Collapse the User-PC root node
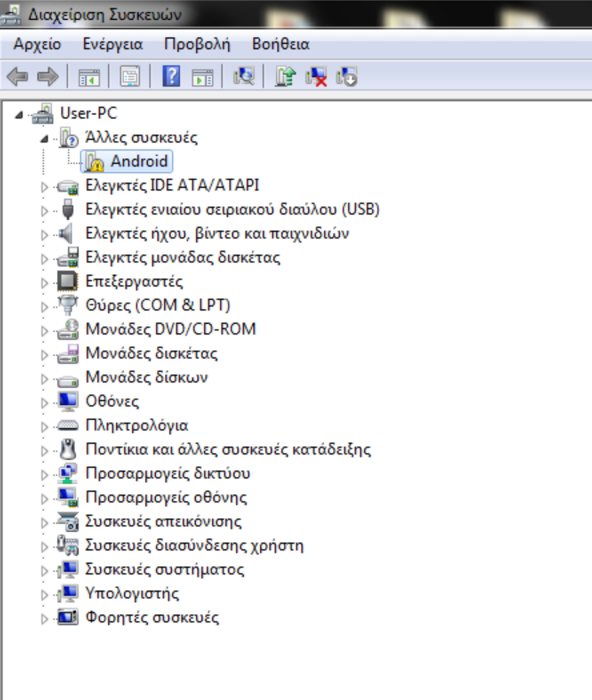The height and width of the screenshot is (700, 592). 19,115
